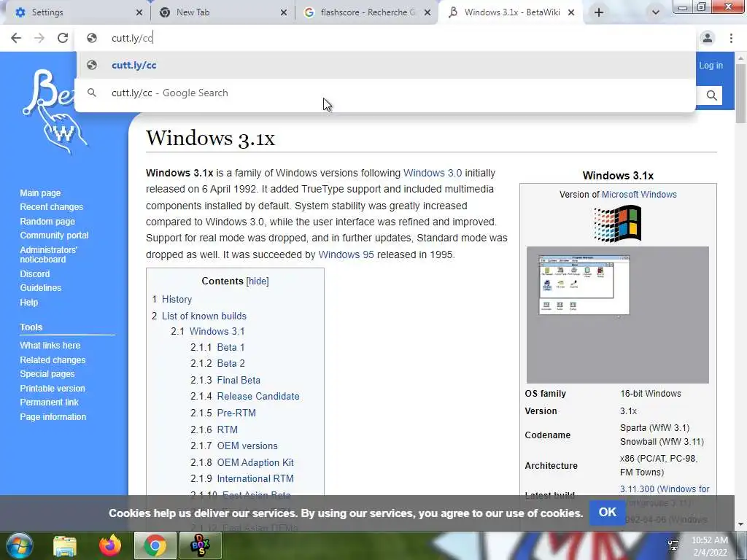Choose the cutt.ly/cc Google Search suggestion

click(x=385, y=93)
